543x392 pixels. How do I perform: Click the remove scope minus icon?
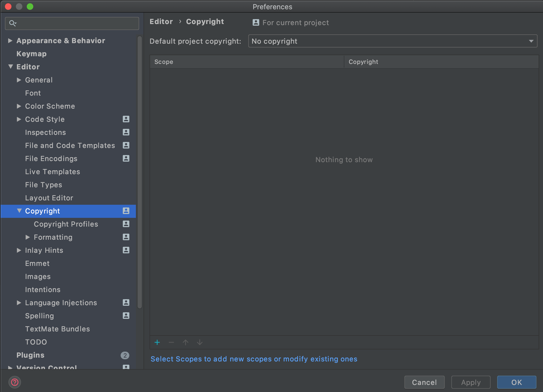(171, 342)
